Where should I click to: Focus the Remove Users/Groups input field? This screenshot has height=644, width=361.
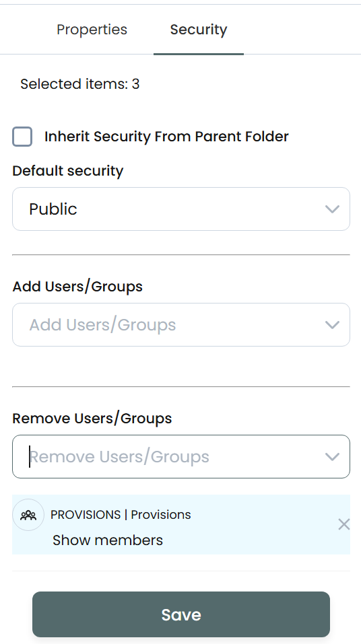point(181,457)
